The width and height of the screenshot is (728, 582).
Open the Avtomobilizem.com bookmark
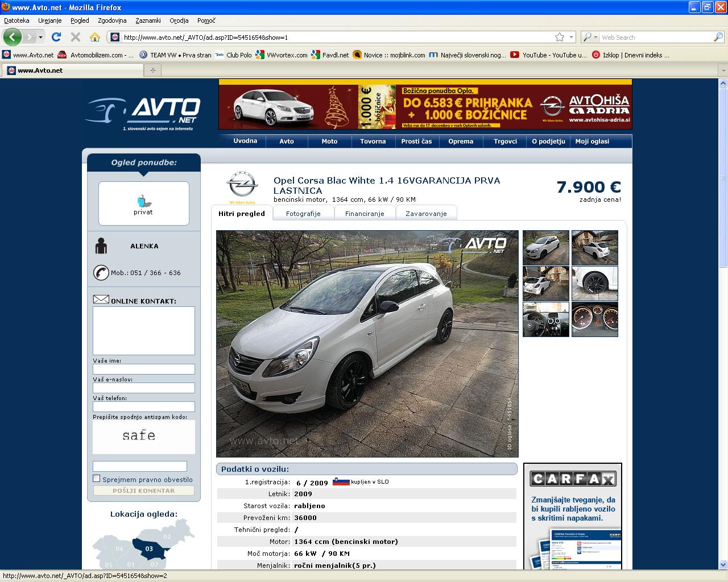[96, 55]
